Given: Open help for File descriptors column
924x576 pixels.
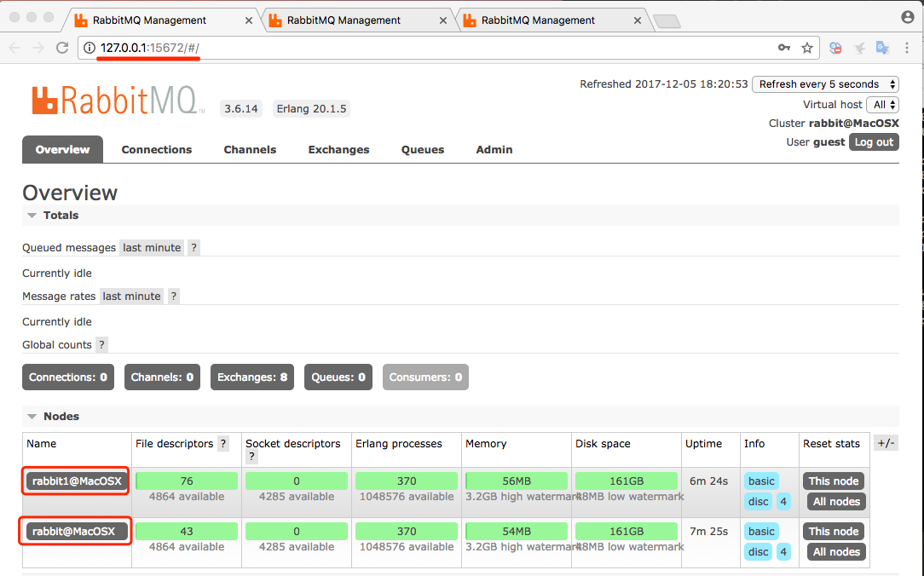Looking at the screenshot, I should (222, 444).
